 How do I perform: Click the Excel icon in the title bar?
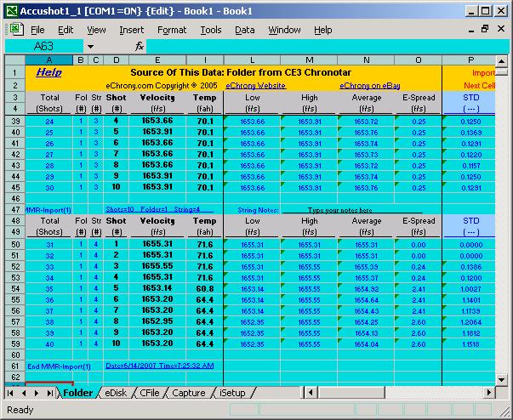point(13,11)
